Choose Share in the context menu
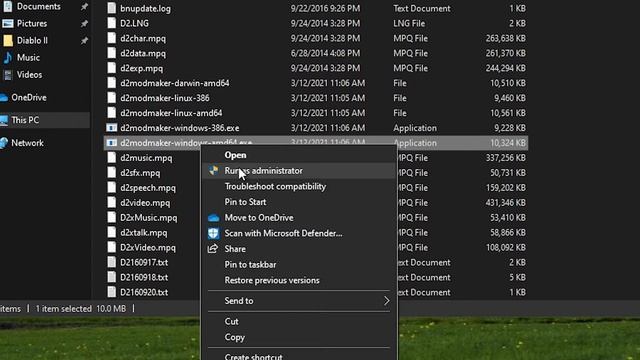 235,249
